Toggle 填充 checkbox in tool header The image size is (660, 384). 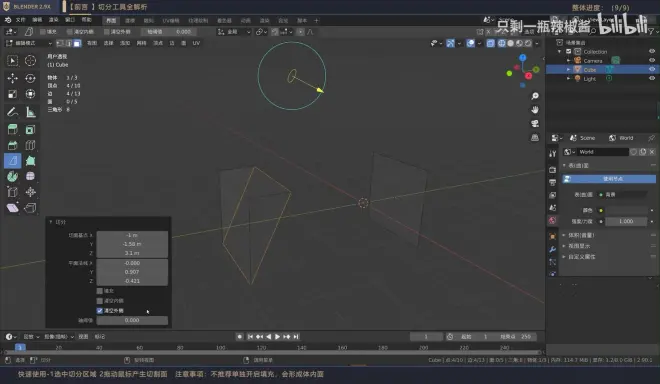point(43,32)
